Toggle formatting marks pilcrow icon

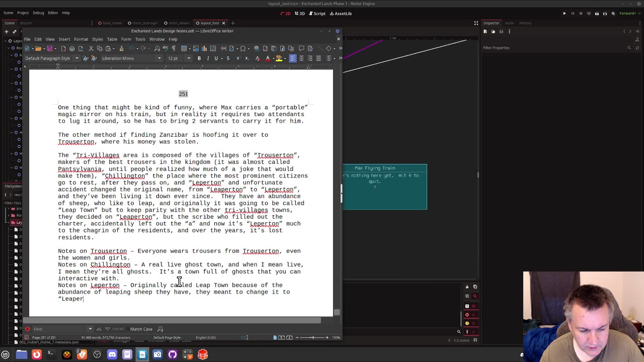click(174, 48)
